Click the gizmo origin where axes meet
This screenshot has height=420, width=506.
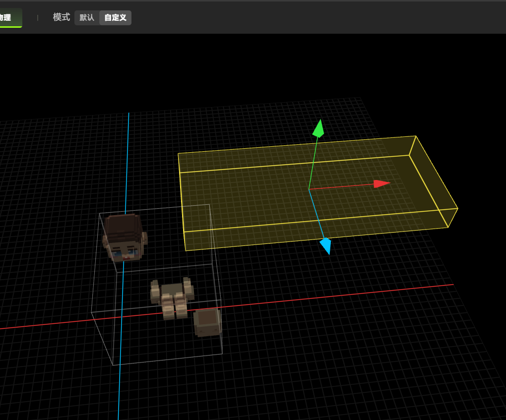tap(309, 189)
